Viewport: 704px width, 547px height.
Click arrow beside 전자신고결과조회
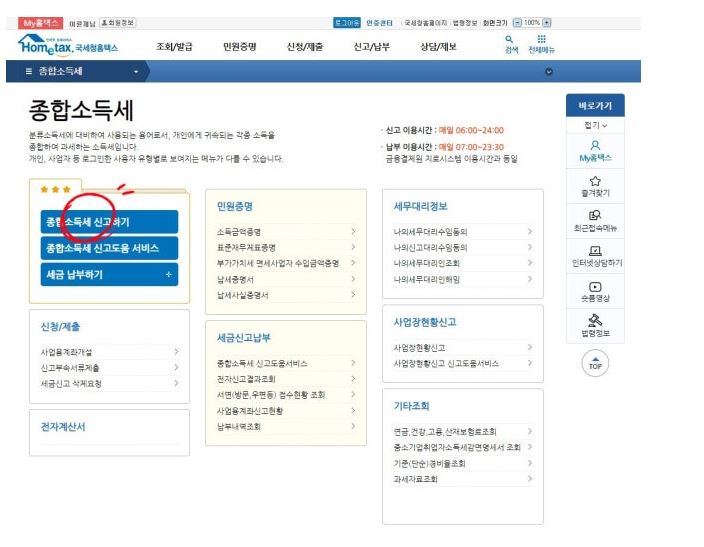click(353, 379)
